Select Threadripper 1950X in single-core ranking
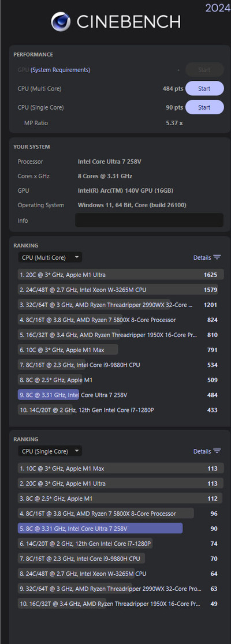The width and height of the screenshot is (231, 644). pyautogui.click(x=121, y=604)
